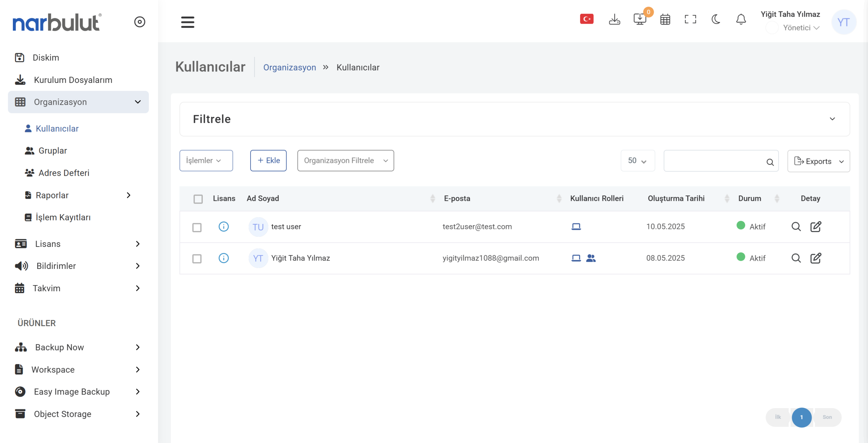Open Gruplar in sidebar
Screen dimensions: 868x443
(x=53, y=151)
